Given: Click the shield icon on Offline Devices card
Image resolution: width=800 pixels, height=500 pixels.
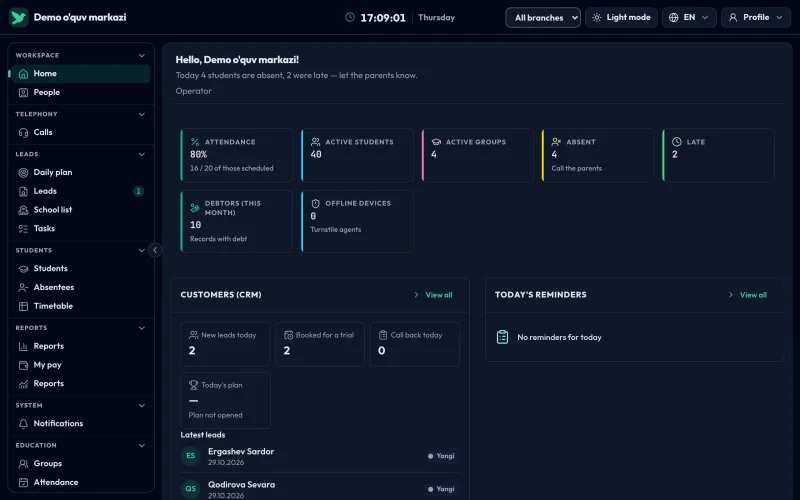Looking at the screenshot, I should click(x=315, y=203).
